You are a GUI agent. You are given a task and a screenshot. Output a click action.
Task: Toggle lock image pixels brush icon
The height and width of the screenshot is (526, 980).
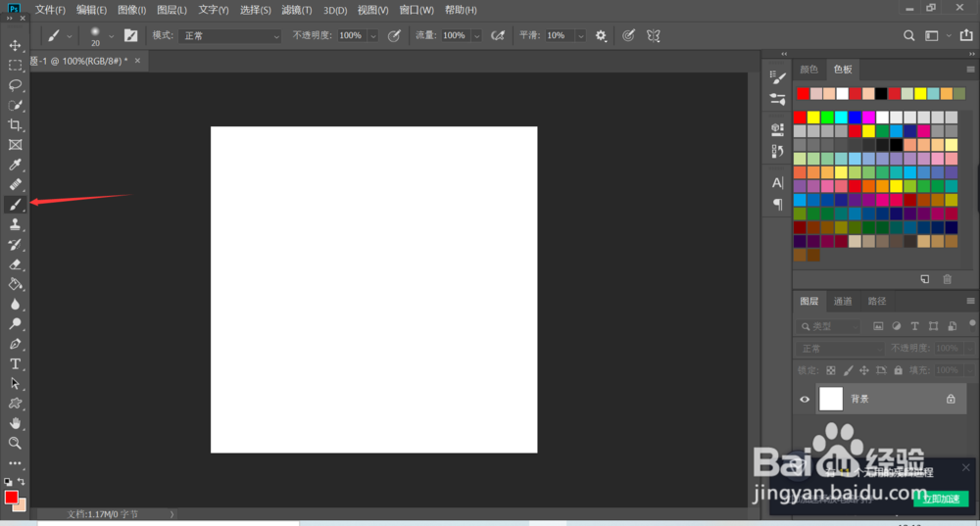pyautogui.click(x=848, y=370)
